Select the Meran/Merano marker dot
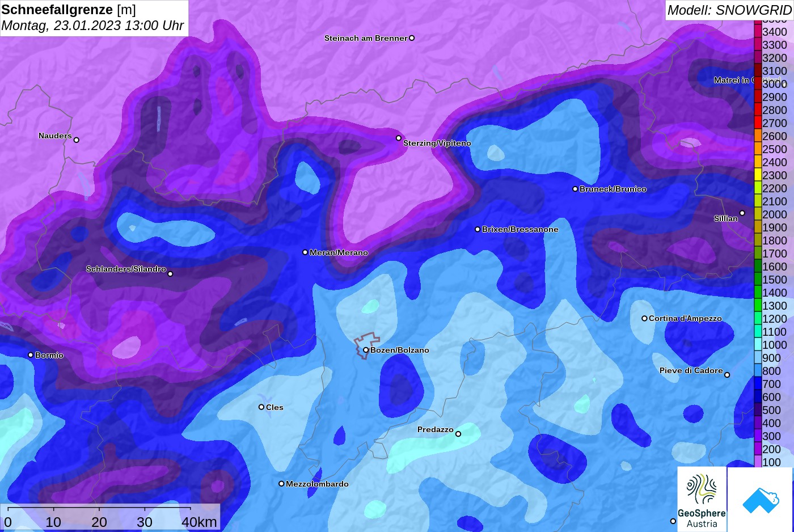Viewport: 794px width, 532px height. click(305, 252)
